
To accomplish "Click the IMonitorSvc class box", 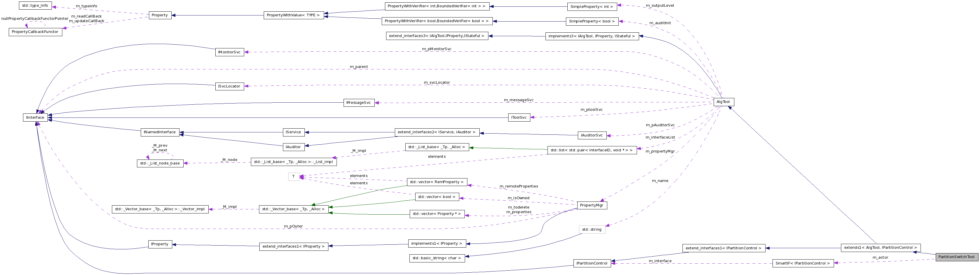I will (230, 52).
